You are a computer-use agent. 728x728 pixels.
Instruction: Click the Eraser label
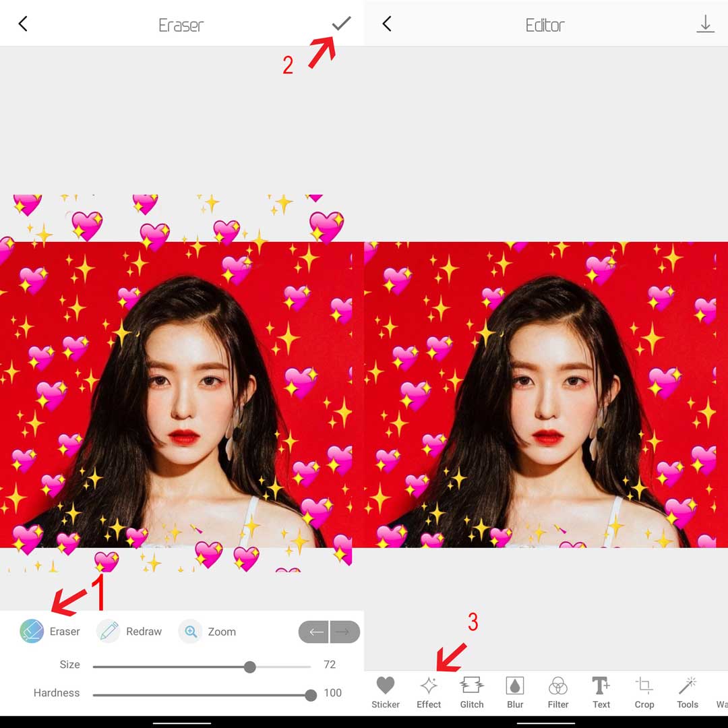(65, 632)
